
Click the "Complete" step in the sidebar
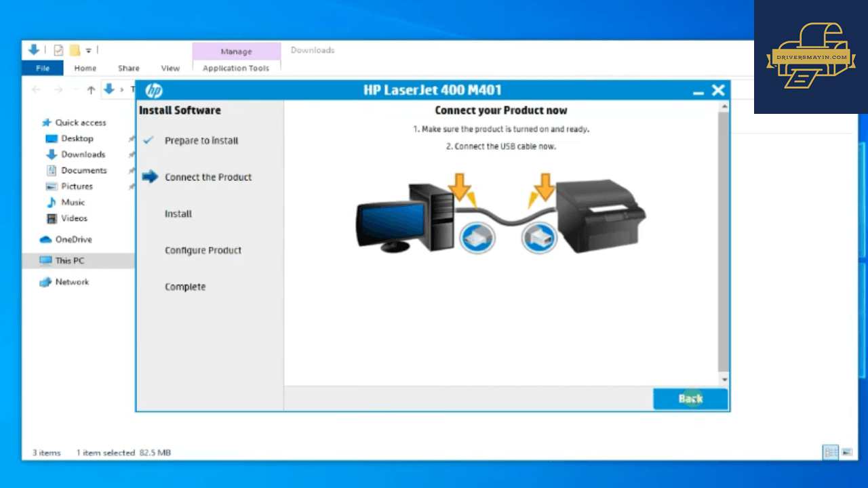coord(185,287)
